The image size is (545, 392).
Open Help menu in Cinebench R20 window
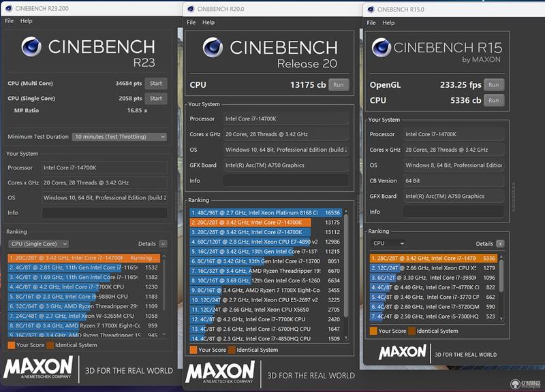click(208, 22)
